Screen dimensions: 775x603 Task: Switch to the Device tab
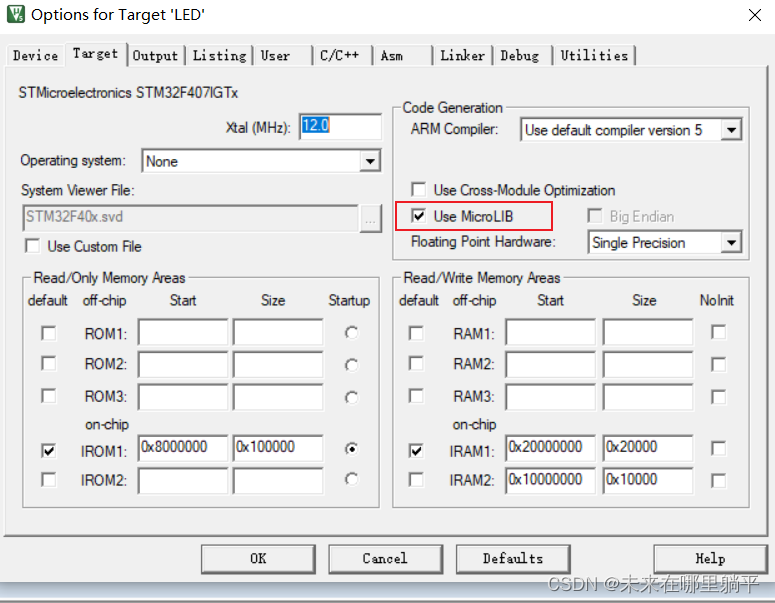pos(36,55)
